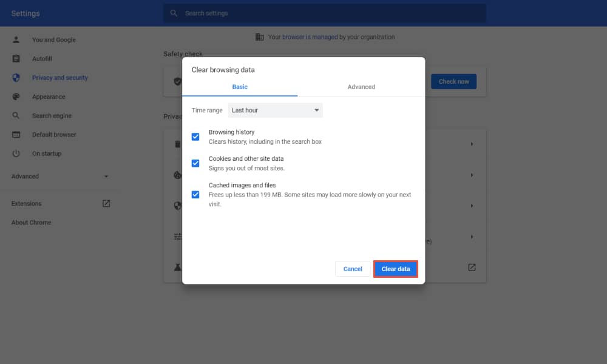Click the Settings title heading
607x364 pixels.
click(x=25, y=13)
